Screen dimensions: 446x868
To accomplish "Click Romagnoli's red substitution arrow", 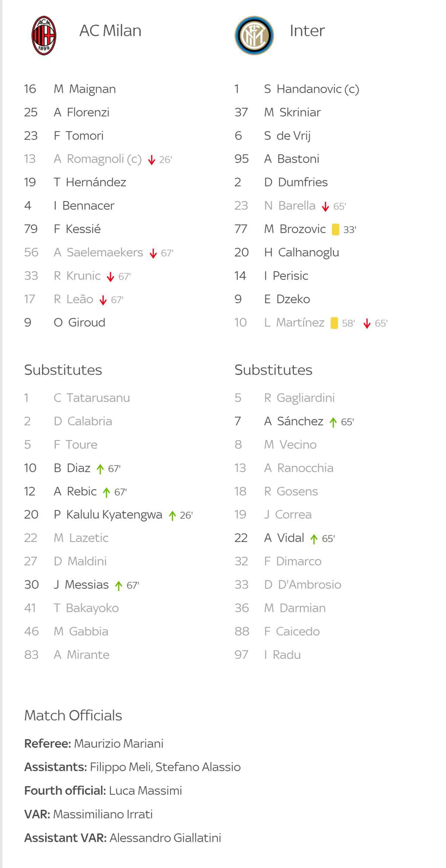I will [151, 160].
